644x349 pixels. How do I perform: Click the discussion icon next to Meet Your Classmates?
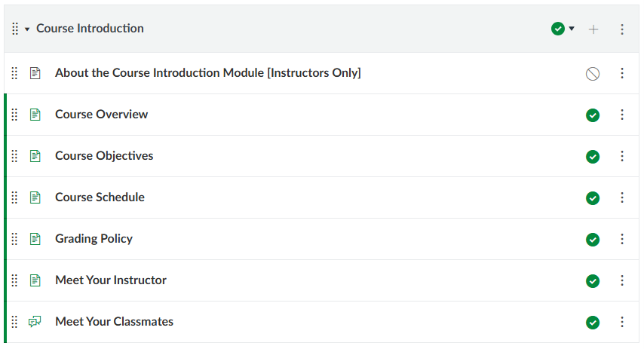click(35, 322)
